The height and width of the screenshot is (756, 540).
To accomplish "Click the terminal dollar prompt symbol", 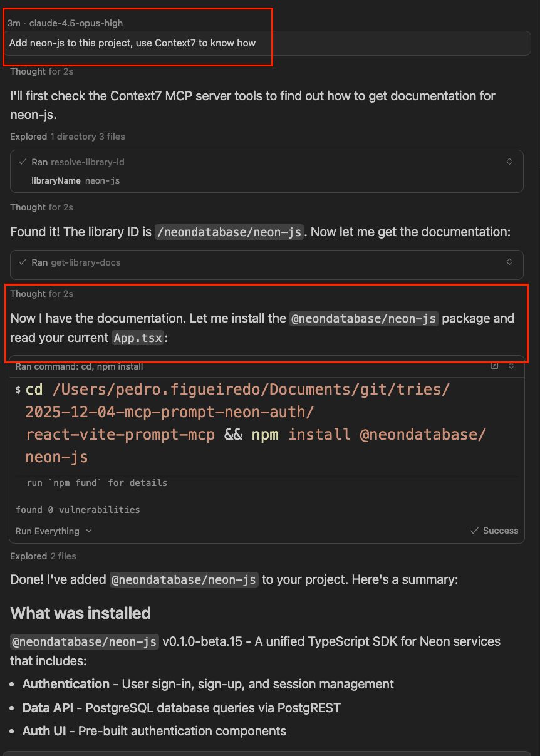I will 18,390.
